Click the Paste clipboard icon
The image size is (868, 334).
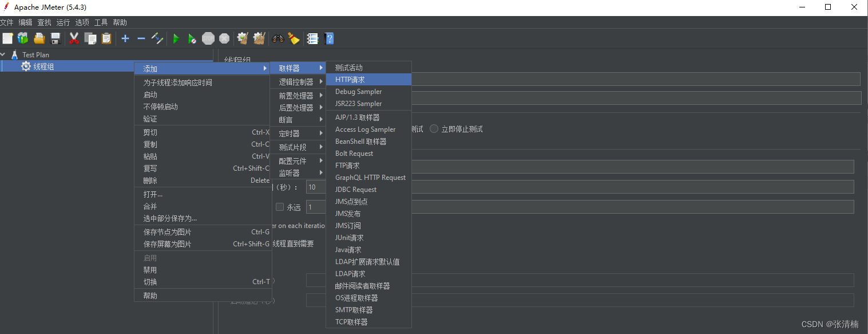(106, 38)
